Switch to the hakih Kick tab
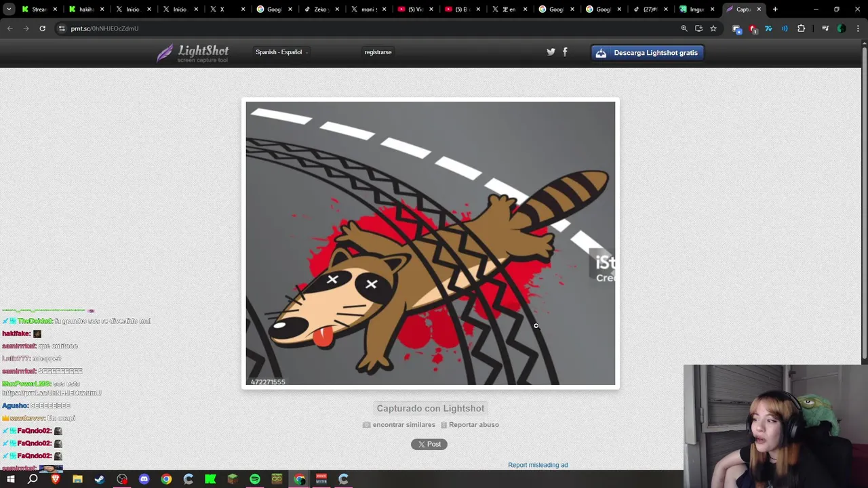 click(x=85, y=9)
